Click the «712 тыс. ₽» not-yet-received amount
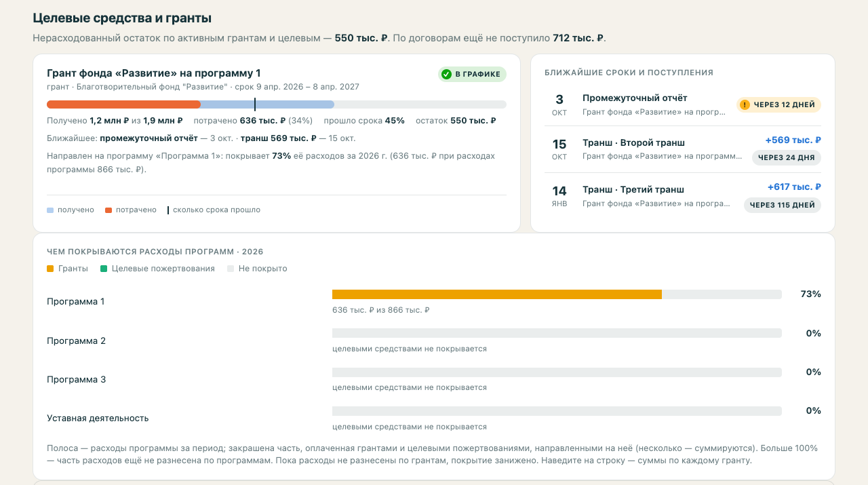Image resolution: width=868 pixels, height=485 pixels. point(578,38)
